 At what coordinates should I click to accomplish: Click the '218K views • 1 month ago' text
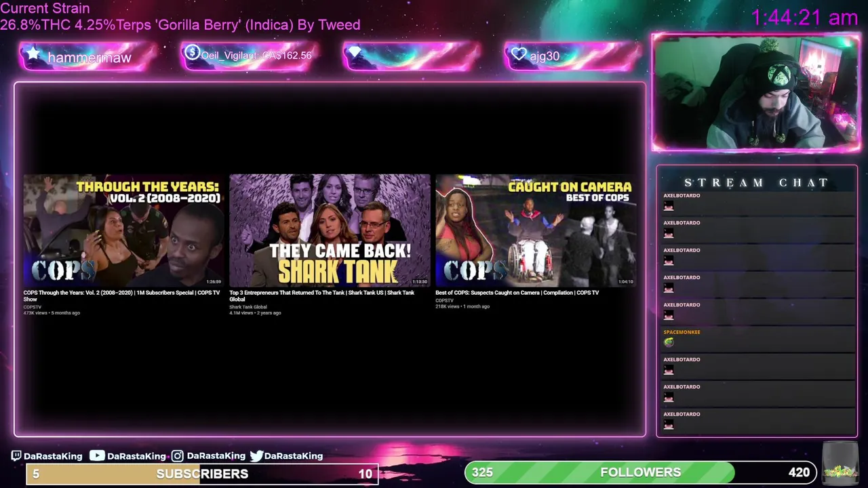(462, 306)
